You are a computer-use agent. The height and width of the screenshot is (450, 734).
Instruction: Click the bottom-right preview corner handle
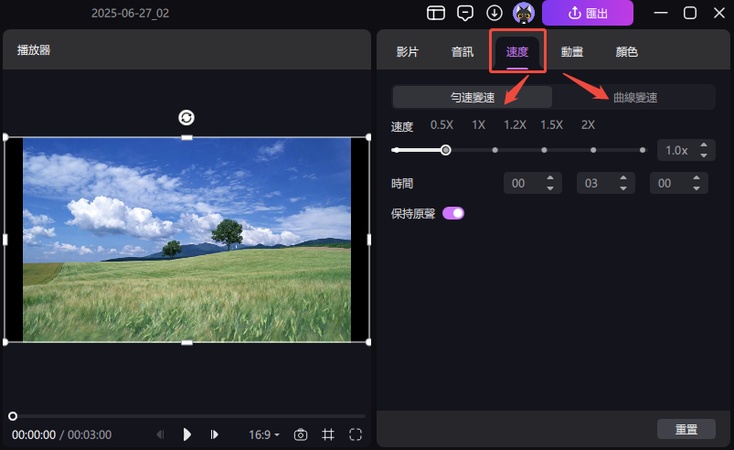[x=368, y=342]
